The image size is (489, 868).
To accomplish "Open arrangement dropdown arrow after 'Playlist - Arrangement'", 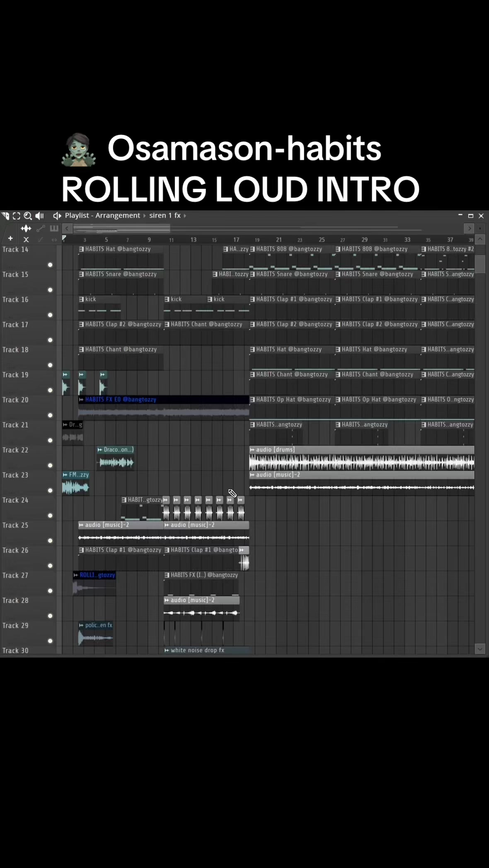I will [x=145, y=216].
